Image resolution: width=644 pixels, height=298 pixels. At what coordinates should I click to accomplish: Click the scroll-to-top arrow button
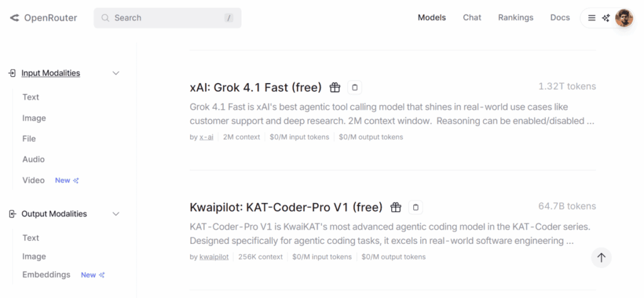click(x=601, y=257)
